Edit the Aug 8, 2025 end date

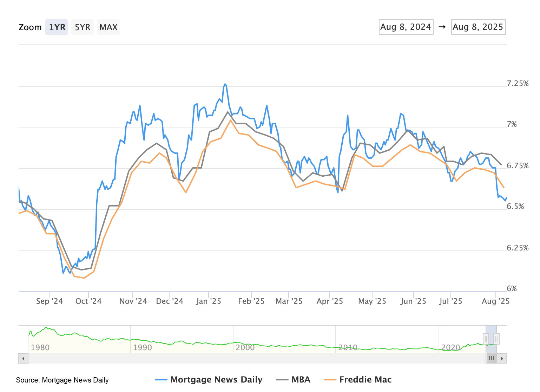pos(478,27)
